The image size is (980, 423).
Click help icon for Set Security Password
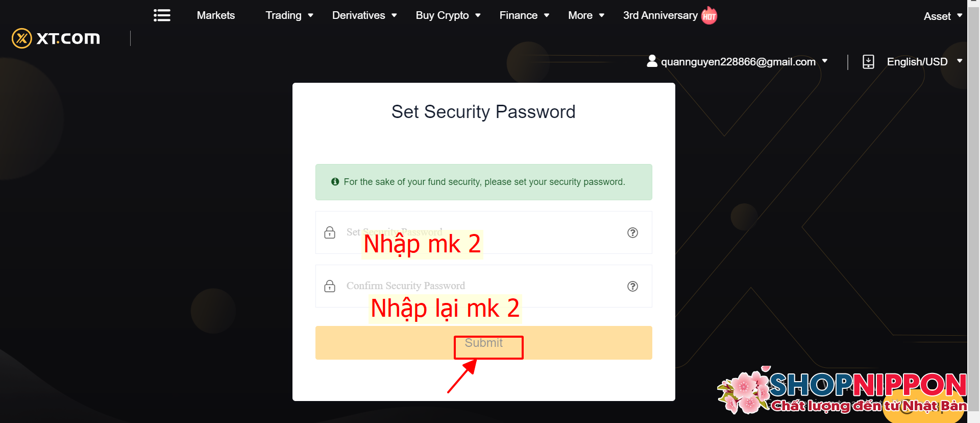tap(632, 232)
